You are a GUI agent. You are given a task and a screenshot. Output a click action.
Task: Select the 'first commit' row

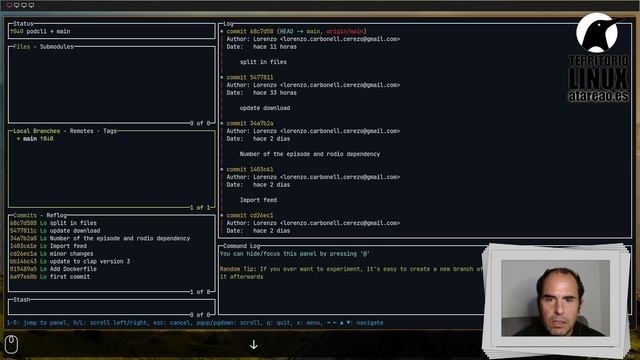click(x=112, y=277)
